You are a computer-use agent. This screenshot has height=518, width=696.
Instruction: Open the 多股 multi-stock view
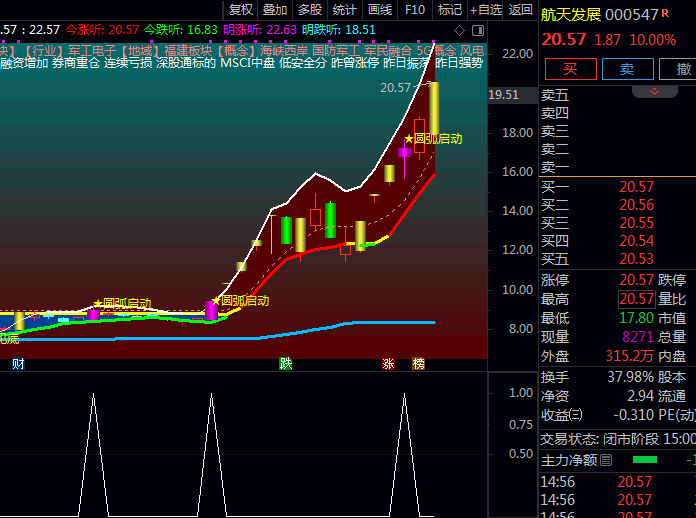[x=309, y=10]
